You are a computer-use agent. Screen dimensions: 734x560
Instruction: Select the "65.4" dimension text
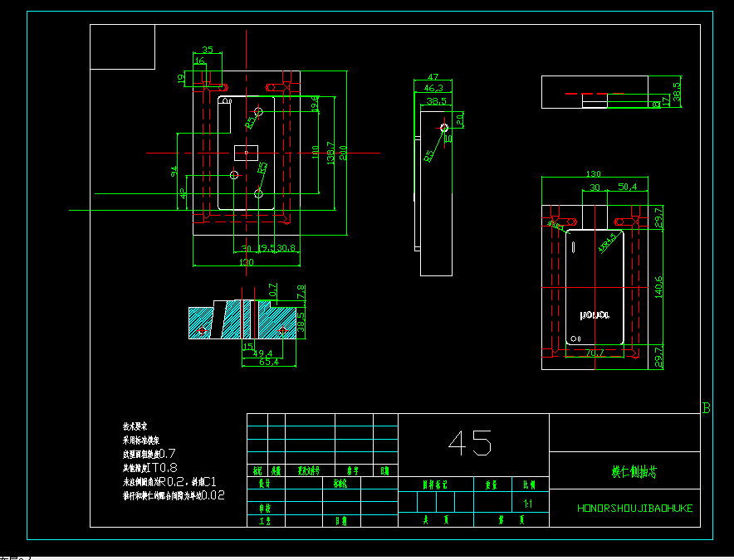(269, 362)
